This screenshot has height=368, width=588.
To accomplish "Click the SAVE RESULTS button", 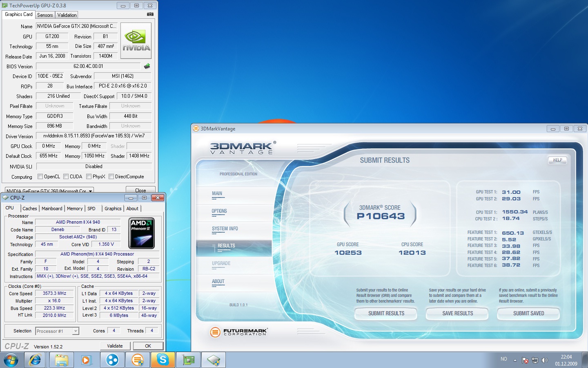I will point(457,314).
